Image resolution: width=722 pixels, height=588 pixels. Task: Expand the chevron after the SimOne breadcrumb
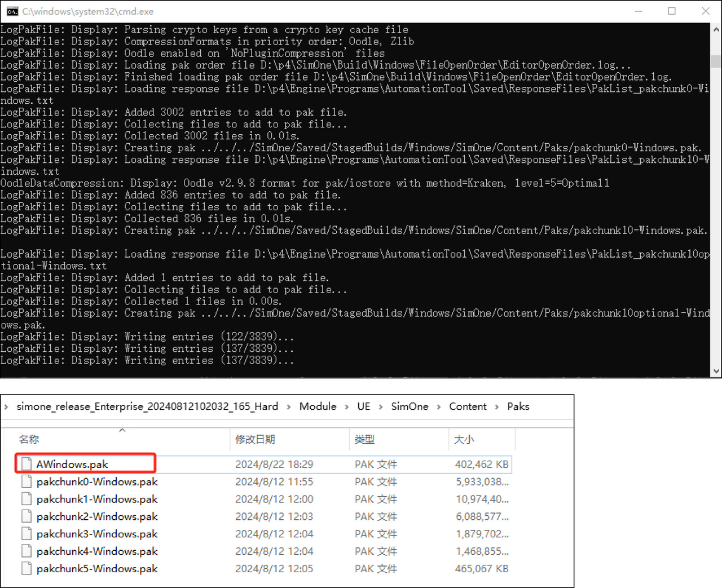438,407
